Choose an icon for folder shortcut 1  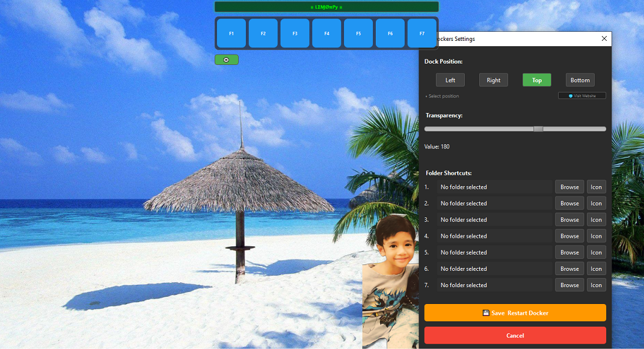coord(596,187)
